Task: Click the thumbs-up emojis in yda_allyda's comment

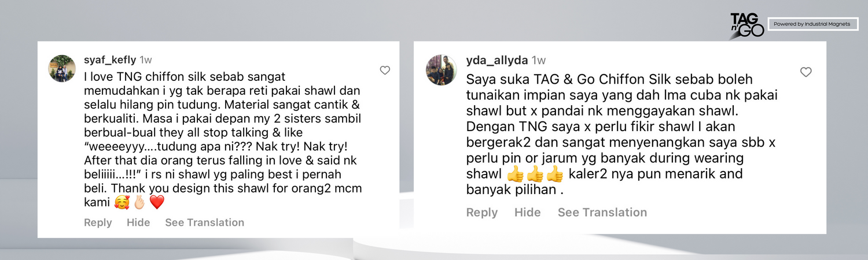Action: coord(535,174)
